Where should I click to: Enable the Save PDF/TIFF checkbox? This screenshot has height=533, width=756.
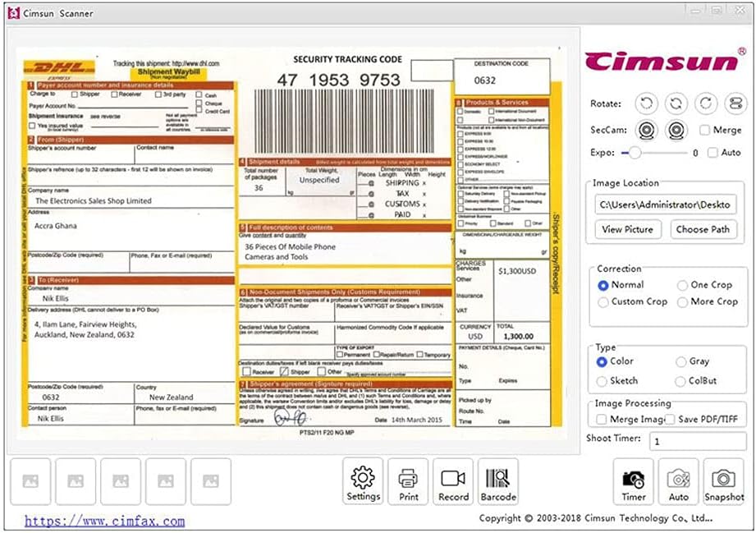coord(670,420)
